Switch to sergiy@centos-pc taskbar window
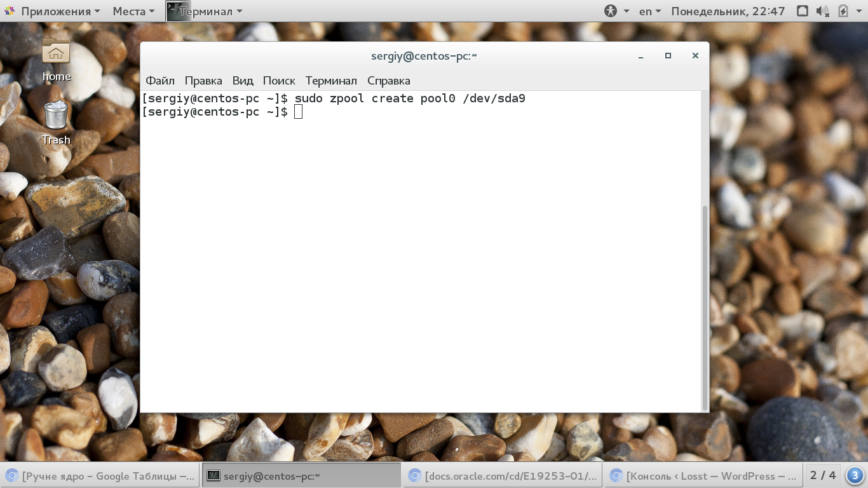The height and width of the screenshot is (488, 868). coord(301,476)
